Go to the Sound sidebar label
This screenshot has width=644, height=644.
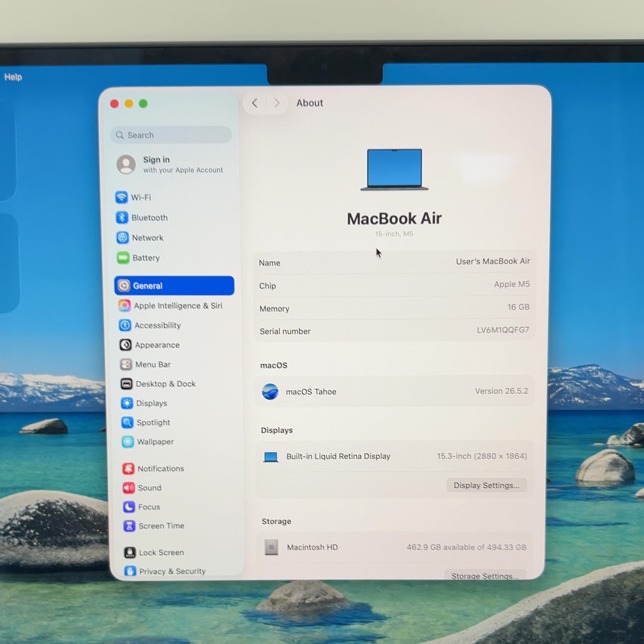[149, 488]
